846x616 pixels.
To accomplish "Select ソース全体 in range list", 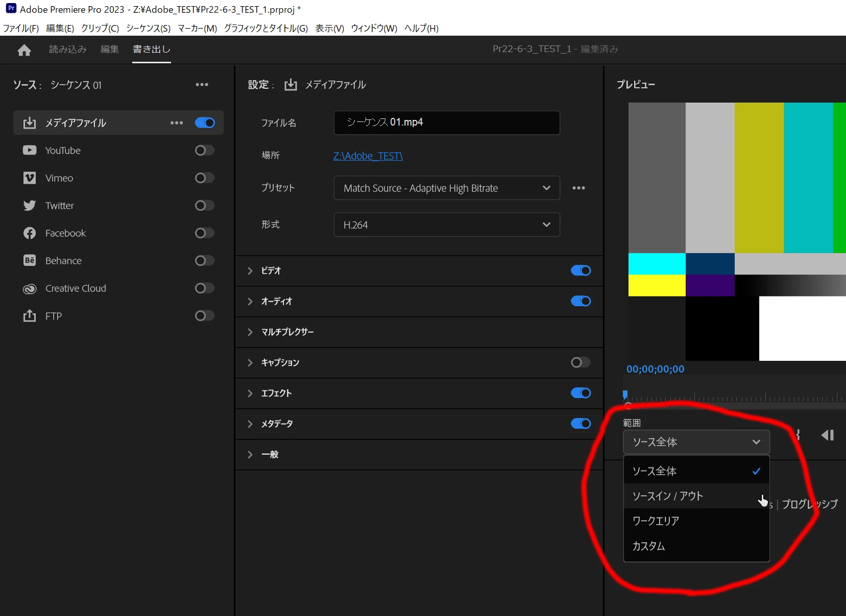I will coord(696,471).
